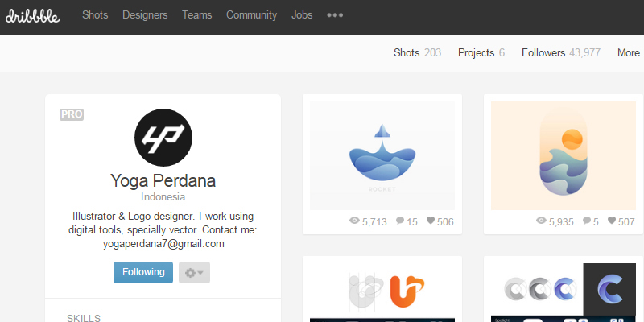Toggle the Following button to unfollow
Screen dimensions: 644x322
(143, 272)
